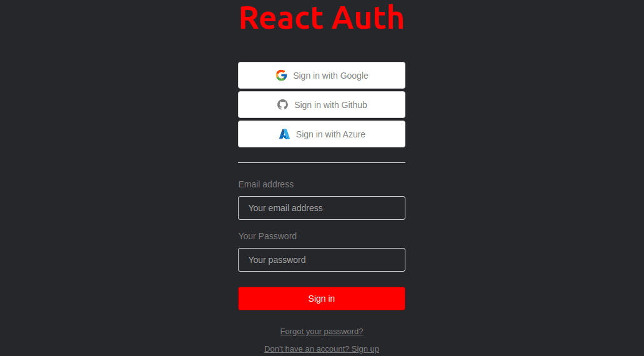The width and height of the screenshot is (644, 356).
Task: Submit using the red Sign in button
Action: 322,299
